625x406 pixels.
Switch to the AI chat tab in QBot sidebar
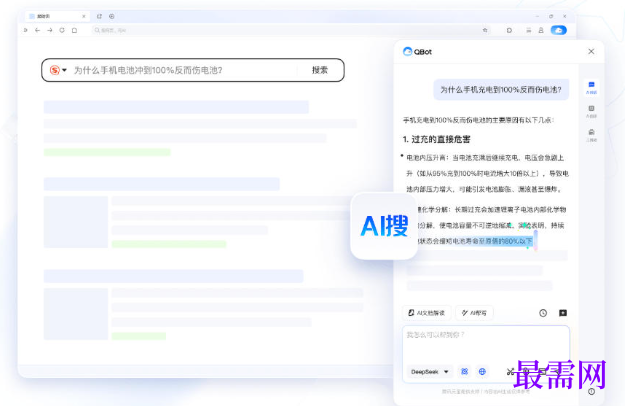[591, 88]
